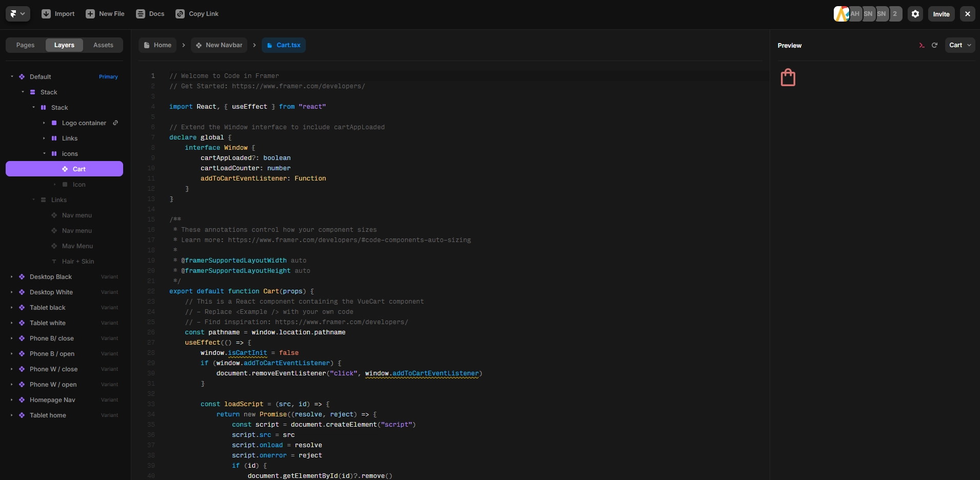Image resolution: width=980 pixels, height=480 pixels.
Task: Select the Phone W / open variant
Action: [53, 385]
